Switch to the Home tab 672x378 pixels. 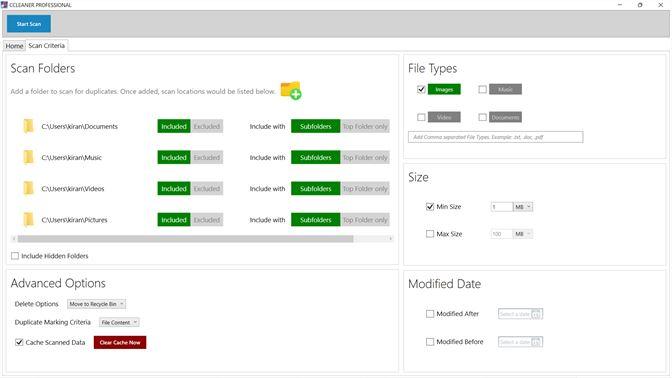tap(14, 46)
